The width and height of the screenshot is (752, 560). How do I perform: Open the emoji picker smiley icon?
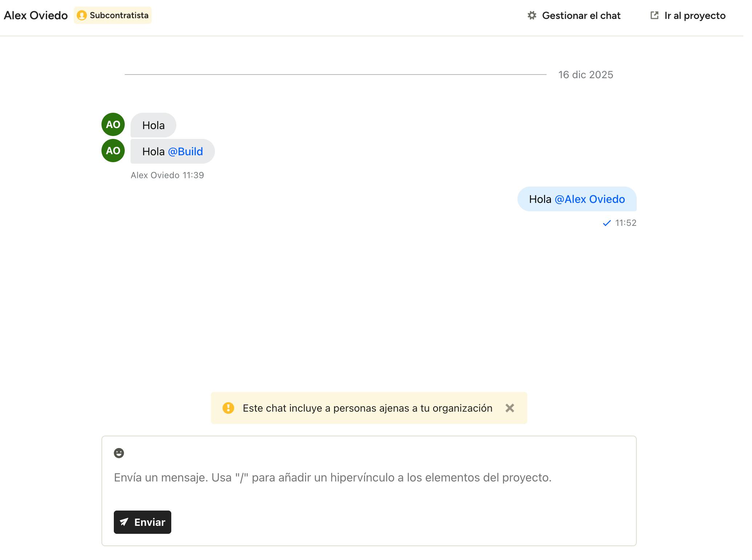click(x=119, y=453)
